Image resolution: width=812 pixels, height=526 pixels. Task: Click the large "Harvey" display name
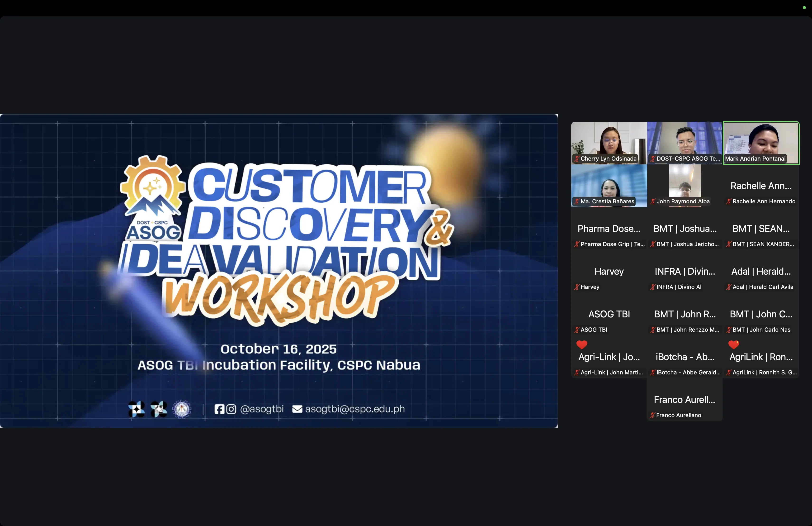609,271
